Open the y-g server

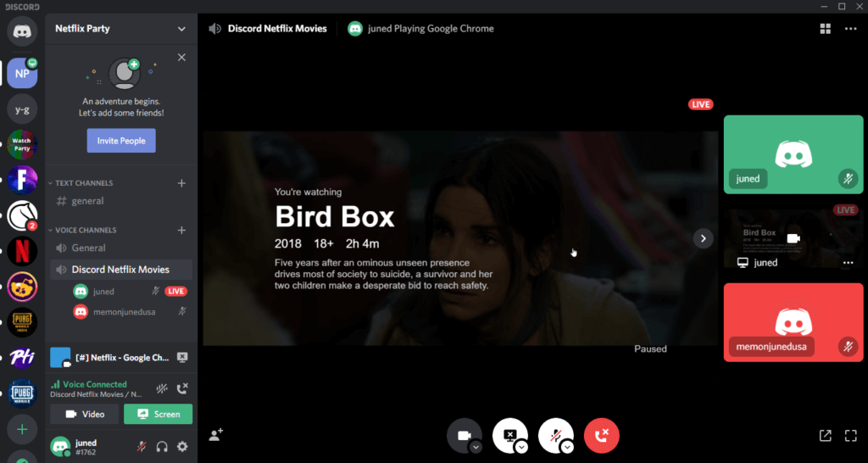22,109
